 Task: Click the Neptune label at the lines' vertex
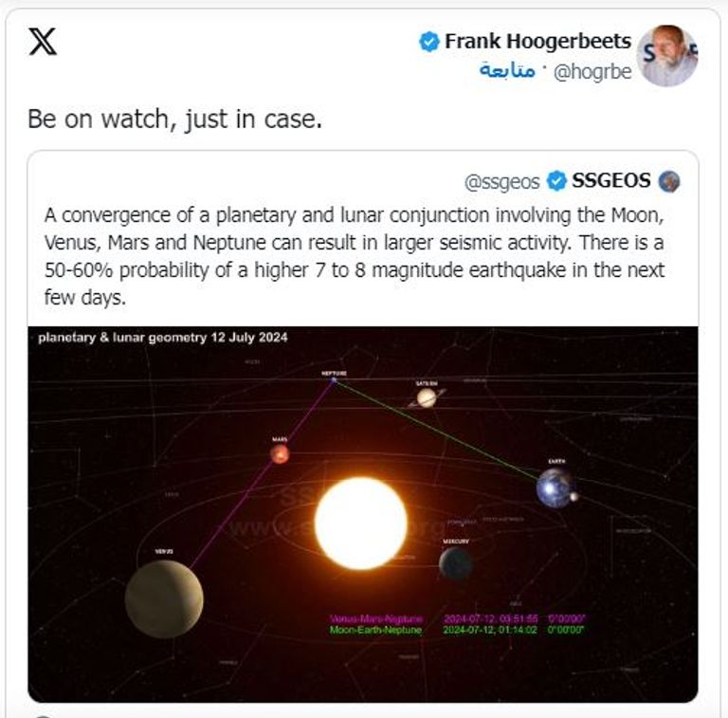tap(334, 375)
